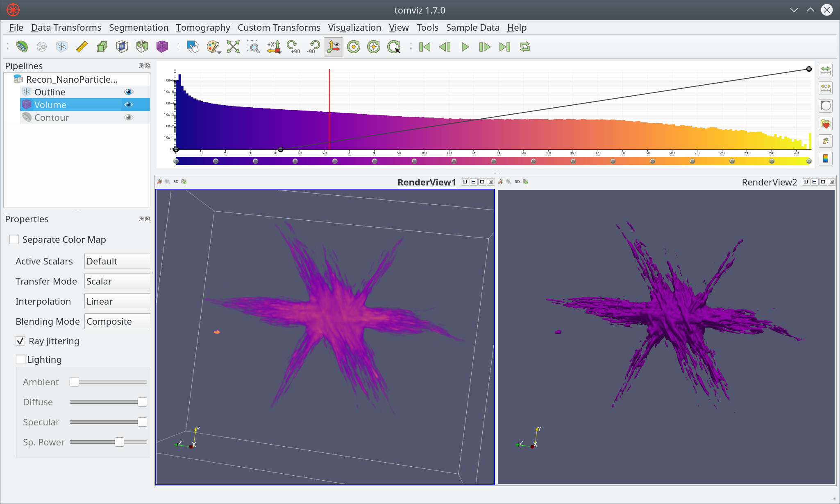Open the Segmentation menu
The width and height of the screenshot is (840, 504).
coord(138,27)
